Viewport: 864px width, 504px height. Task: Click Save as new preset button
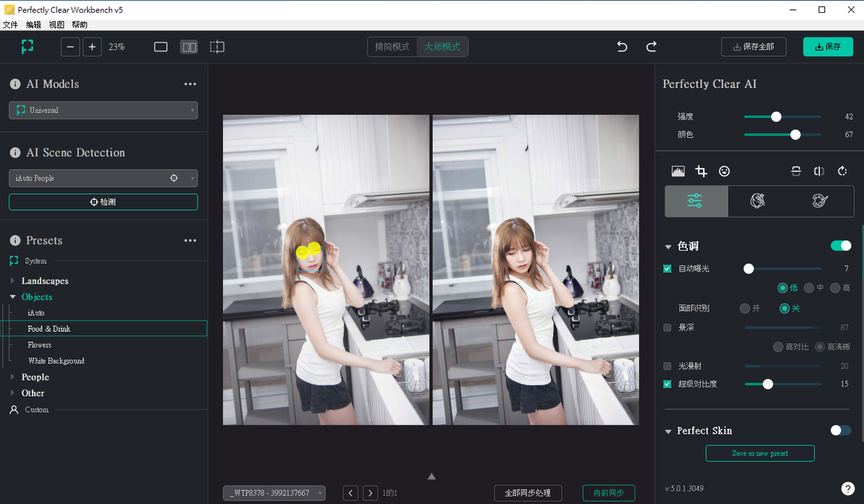pos(760,453)
